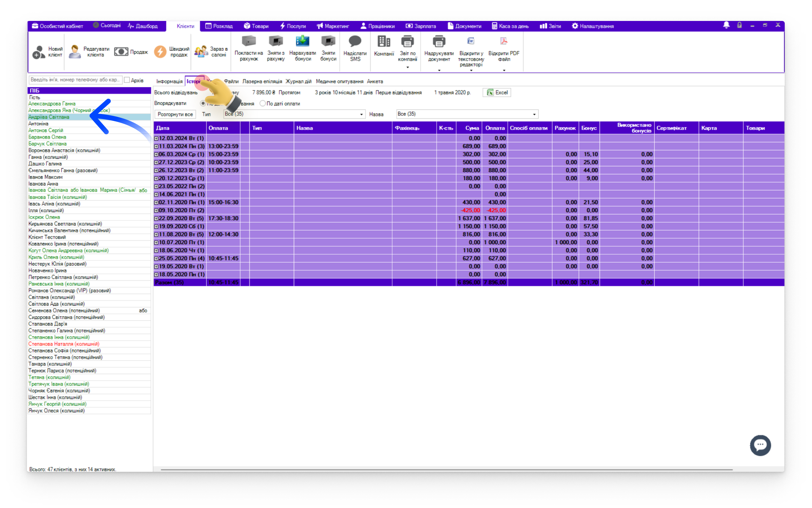This screenshot has width=812, height=508.
Task: Click the Сума column header
Action: pos(469,128)
